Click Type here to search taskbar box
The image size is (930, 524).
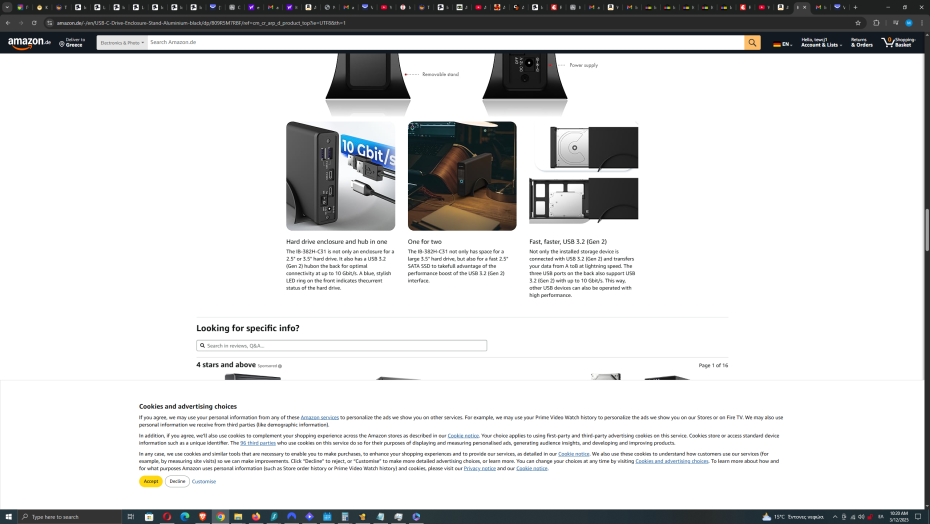click(x=69, y=517)
